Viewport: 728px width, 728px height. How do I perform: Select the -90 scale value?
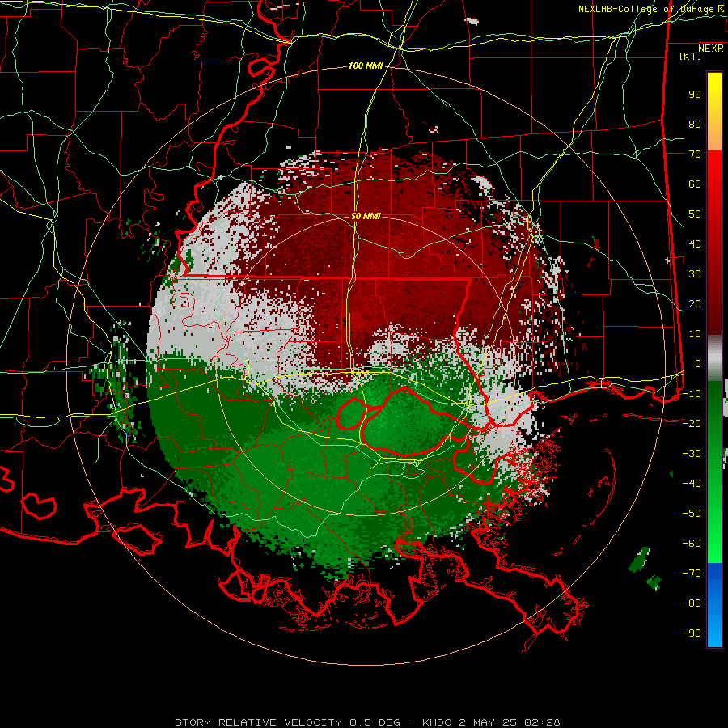692,633
